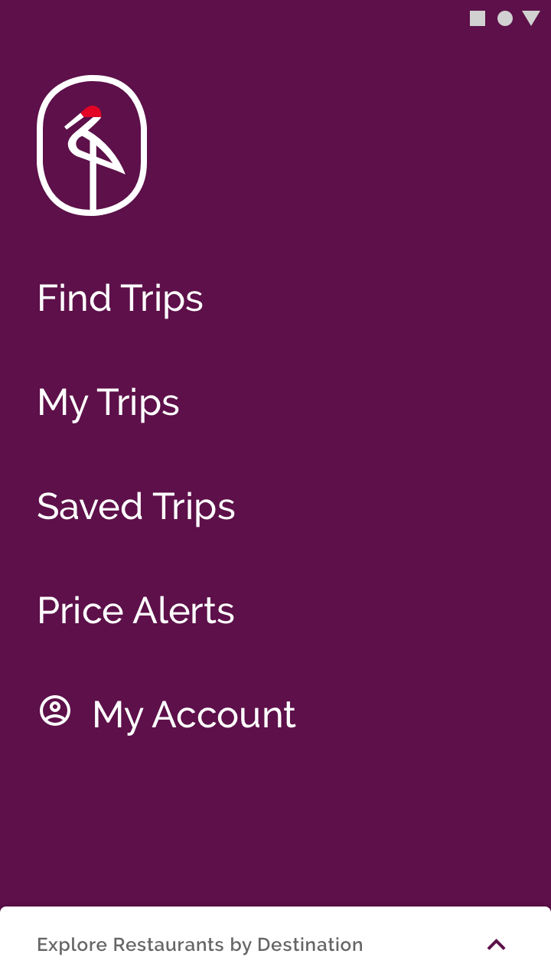551x980 pixels.
Task: Click the square status bar icon
Action: (x=478, y=18)
